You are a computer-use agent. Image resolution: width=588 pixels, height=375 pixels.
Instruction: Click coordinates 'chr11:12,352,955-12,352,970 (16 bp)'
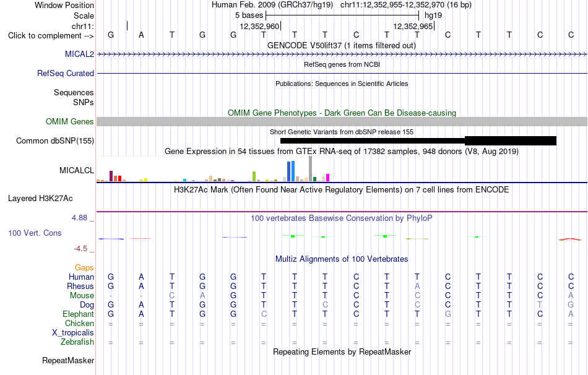pos(406,5)
